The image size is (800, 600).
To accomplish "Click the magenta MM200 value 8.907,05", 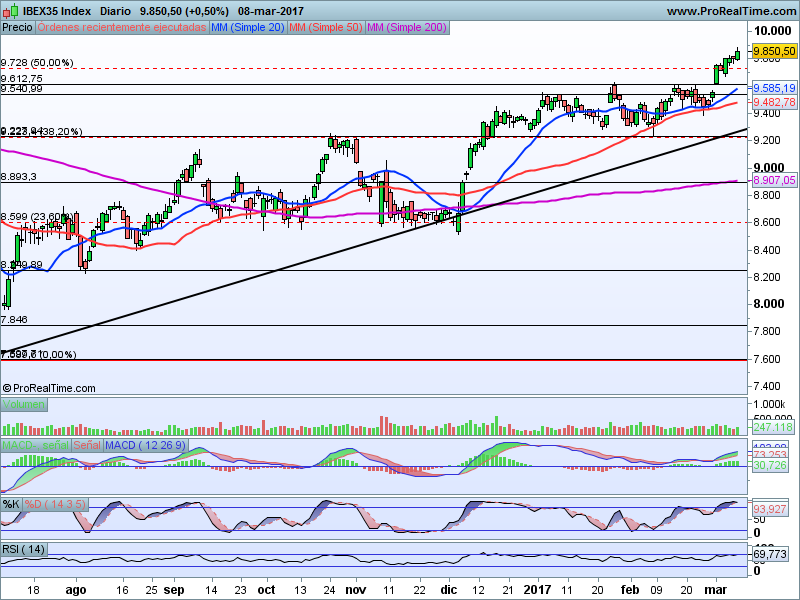I will pyautogui.click(x=774, y=180).
